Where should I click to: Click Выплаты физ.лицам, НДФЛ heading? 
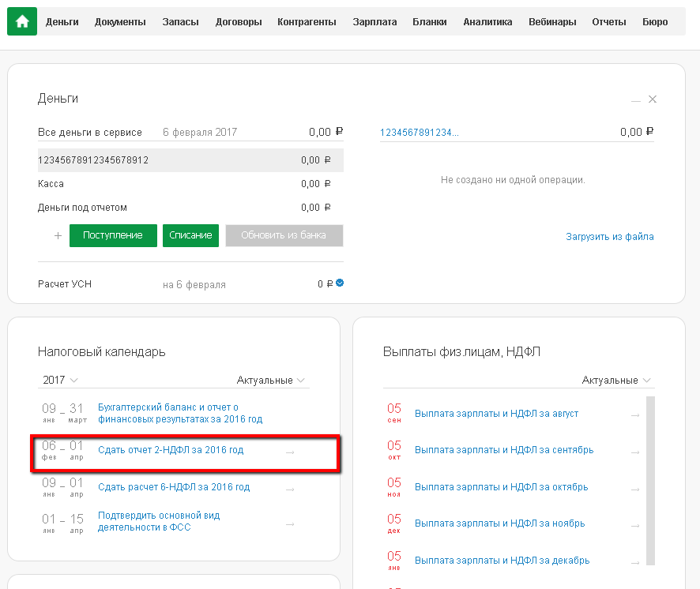[461, 352]
